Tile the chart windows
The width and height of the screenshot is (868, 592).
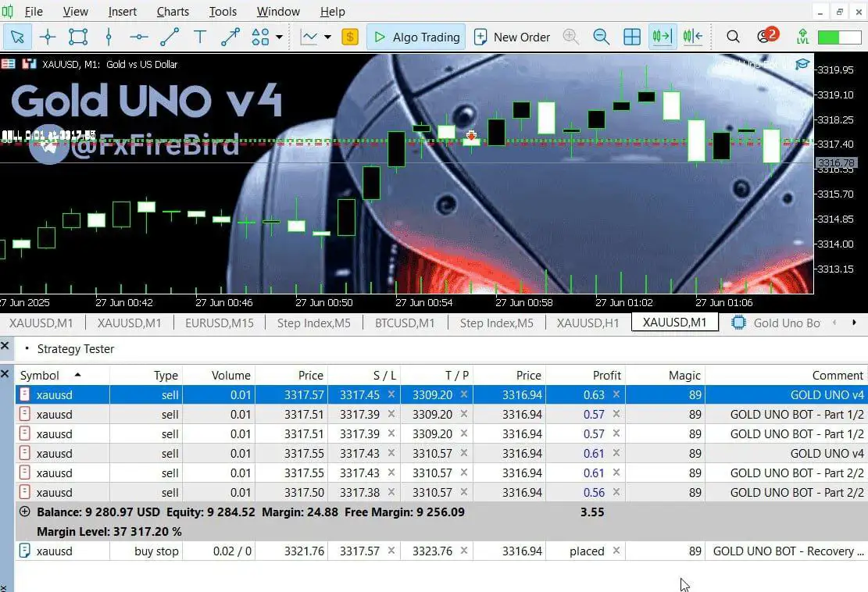(631, 37)
